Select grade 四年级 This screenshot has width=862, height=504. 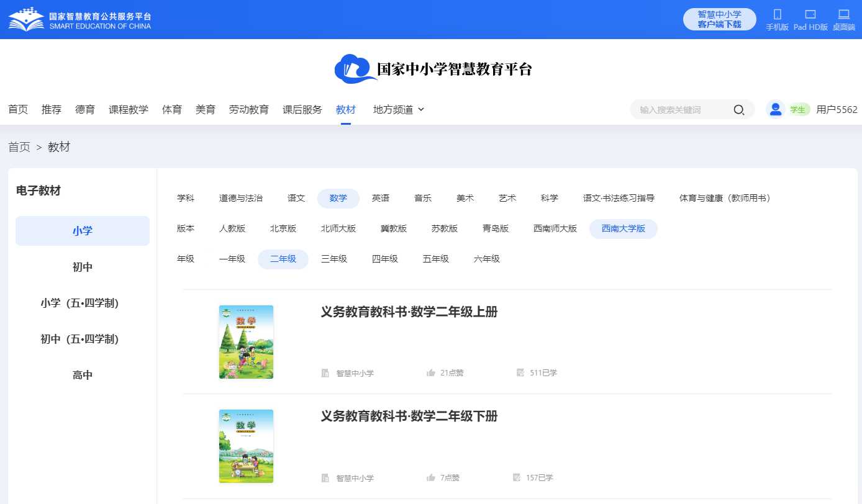[x=385, y=259]
